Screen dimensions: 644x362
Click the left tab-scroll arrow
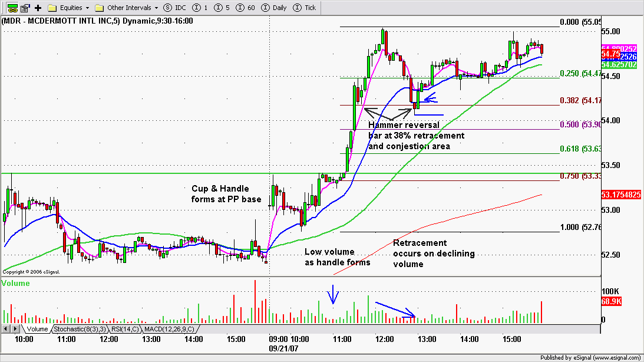(x=6, y=329)
